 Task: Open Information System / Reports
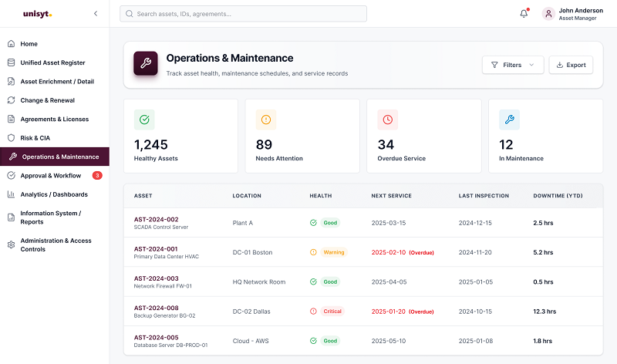click(x=50, y=217)
